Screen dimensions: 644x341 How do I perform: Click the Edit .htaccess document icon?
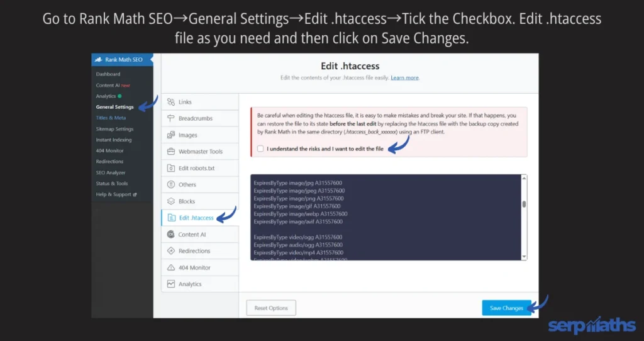(172, 218)
